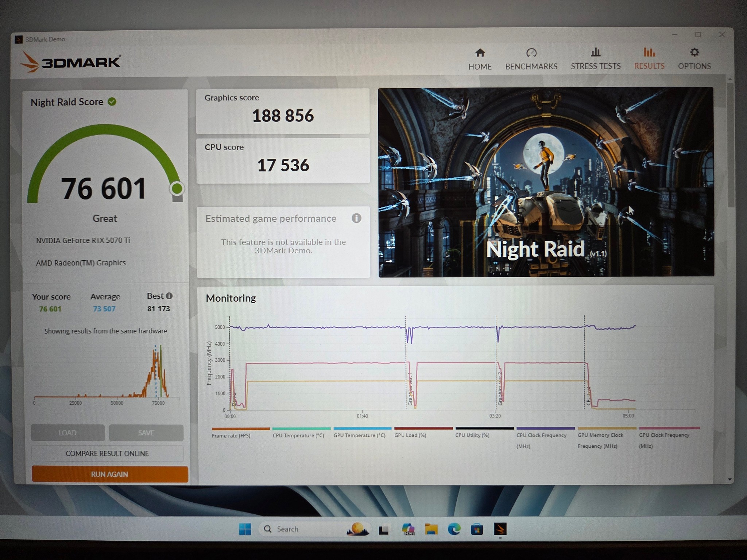Open the Stress Tests icon

pyautogui.click(x=596, y=52)
